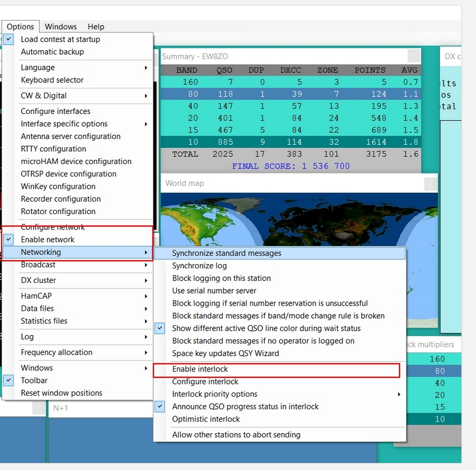Screen dimensions: 476x470
Task: Toggle Show different active QSO line color
Action: [266, 328]
